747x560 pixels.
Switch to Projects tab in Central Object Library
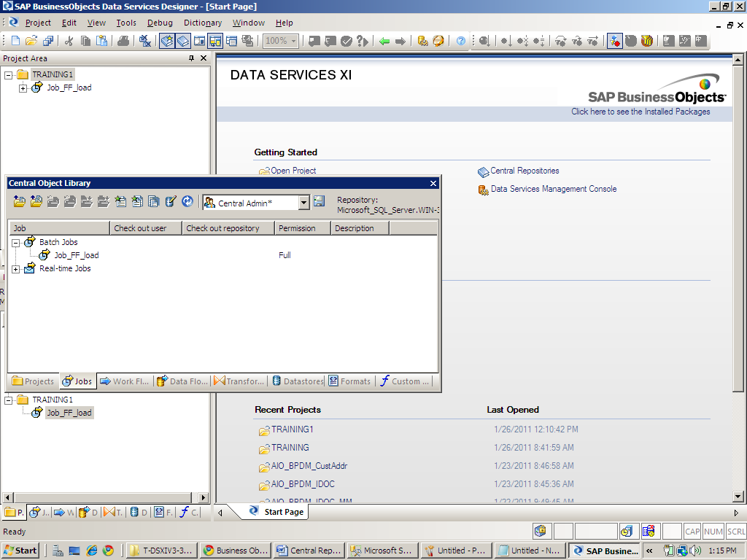34,381
